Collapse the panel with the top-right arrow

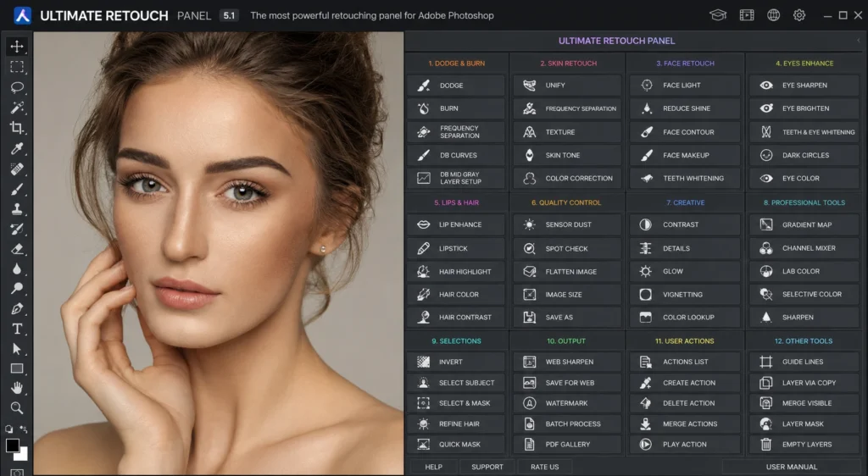(860, 41)
